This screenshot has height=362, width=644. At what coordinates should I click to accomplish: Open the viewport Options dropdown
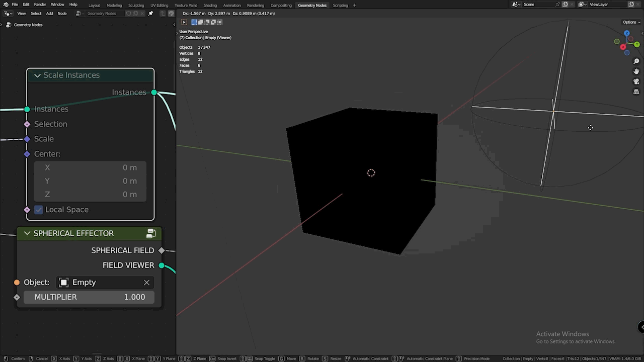click(x=631, y=22)
